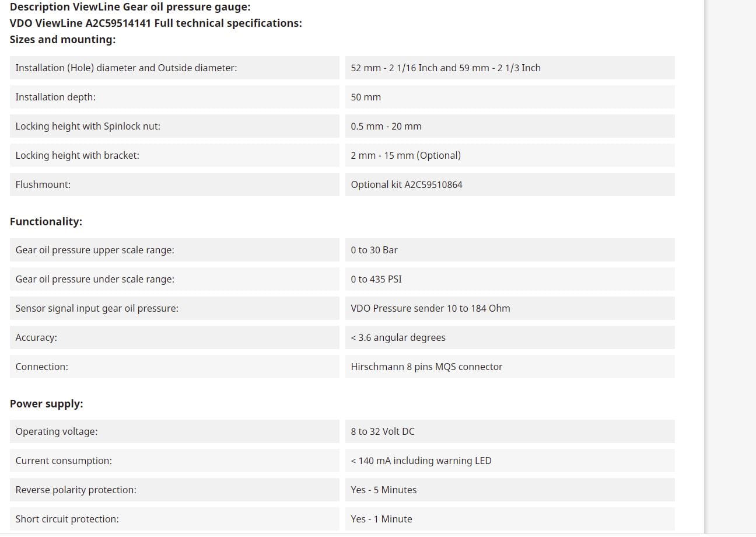Select the "Sensor signal input gear oil pressure:" label
The image size is (756, 537).
pos(97,308)
